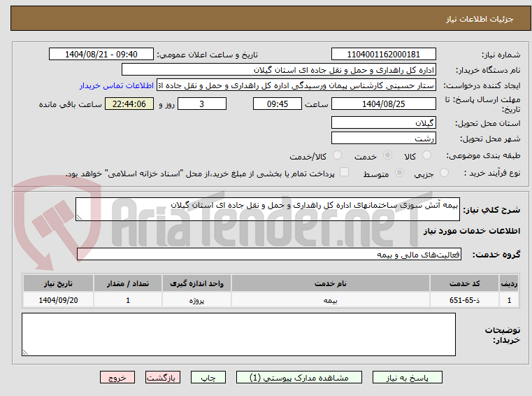The width and height of the screenshot is (532, 396).
Task: Click the remaining days field showing 3
Action: pyautogui.click(x=202, y=104)
